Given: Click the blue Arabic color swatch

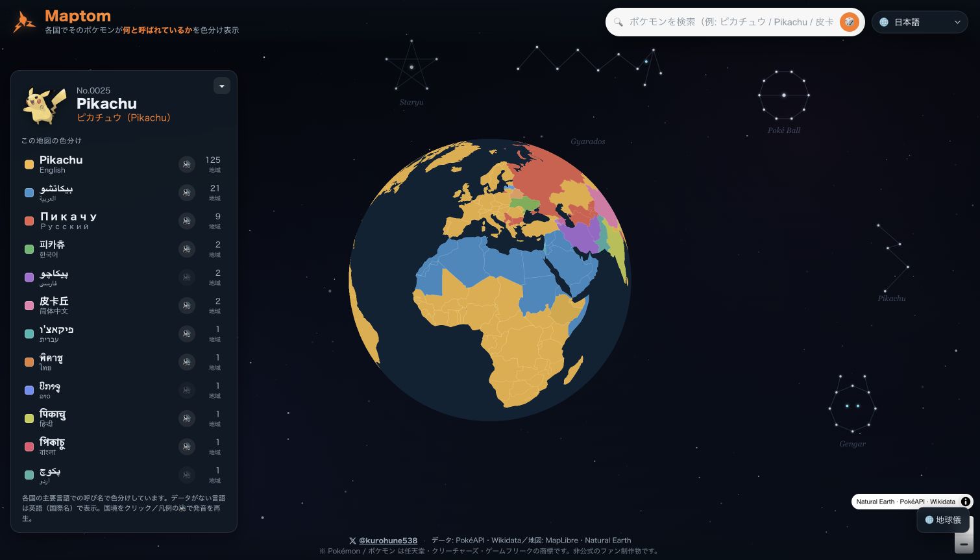Looking at the screenshot, I should [29, 193].
